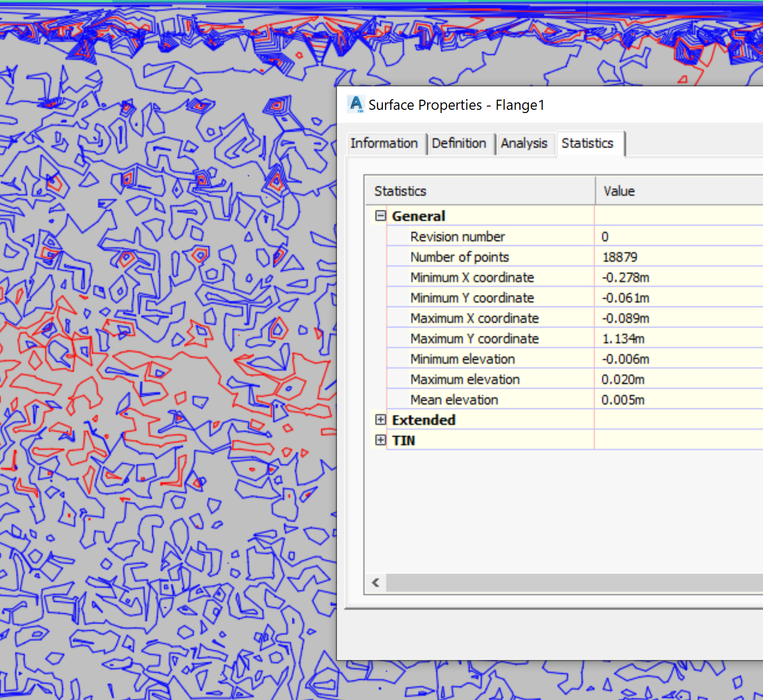
Task: Select the Minimum X coordinate row
Action: [x=575, y=277]
